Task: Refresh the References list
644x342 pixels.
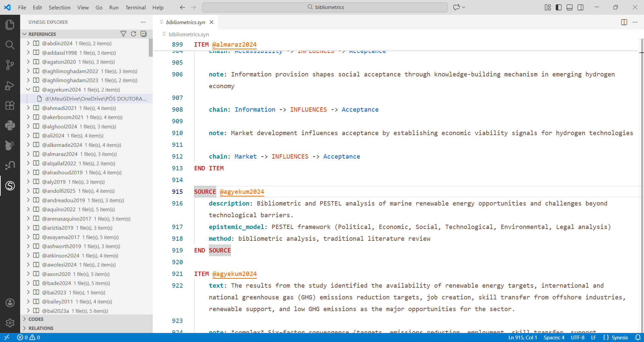Action: 133,34
